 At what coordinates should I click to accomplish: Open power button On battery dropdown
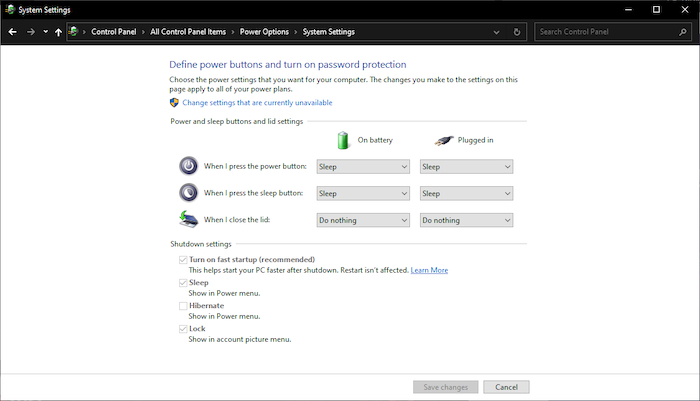363,167
